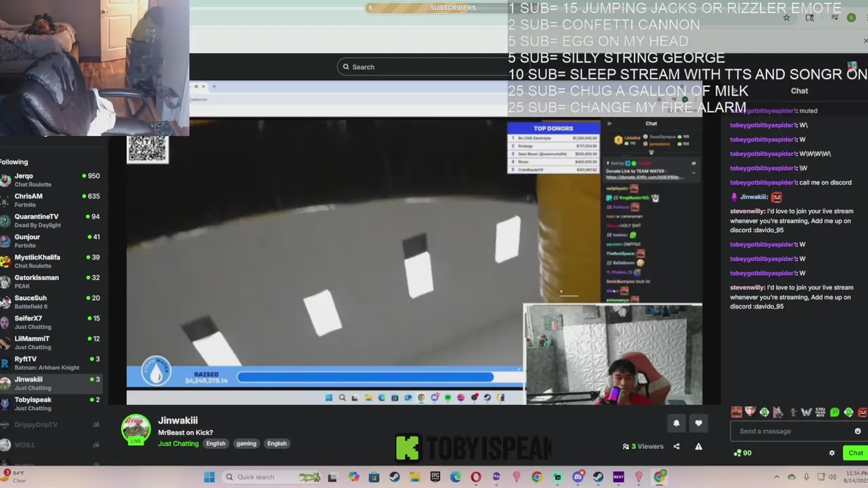Select the gaming tag
This screenshot has height=488, width=868.
click(x=246, y=443)
